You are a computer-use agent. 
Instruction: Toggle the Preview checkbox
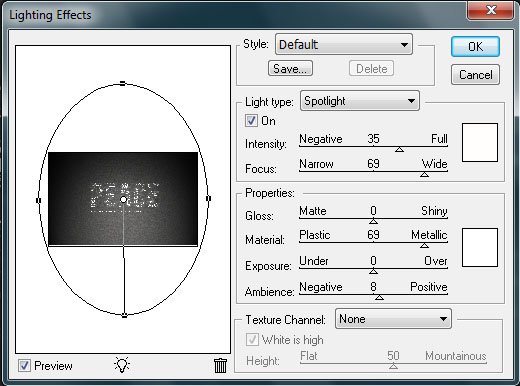click(x=24, y=365)
